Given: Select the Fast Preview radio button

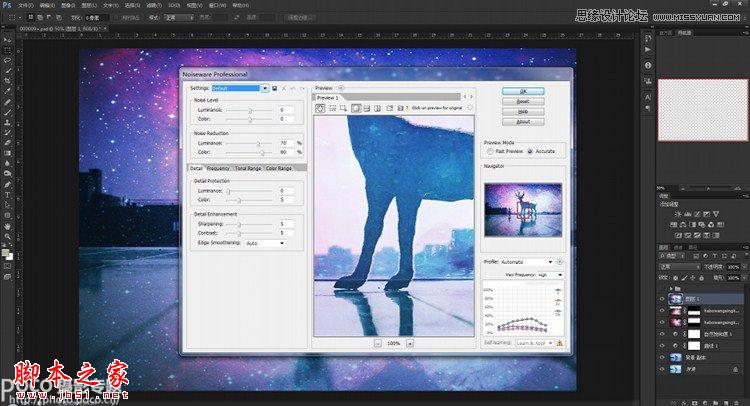Looking at the screenshot, I should pos(490,151).
